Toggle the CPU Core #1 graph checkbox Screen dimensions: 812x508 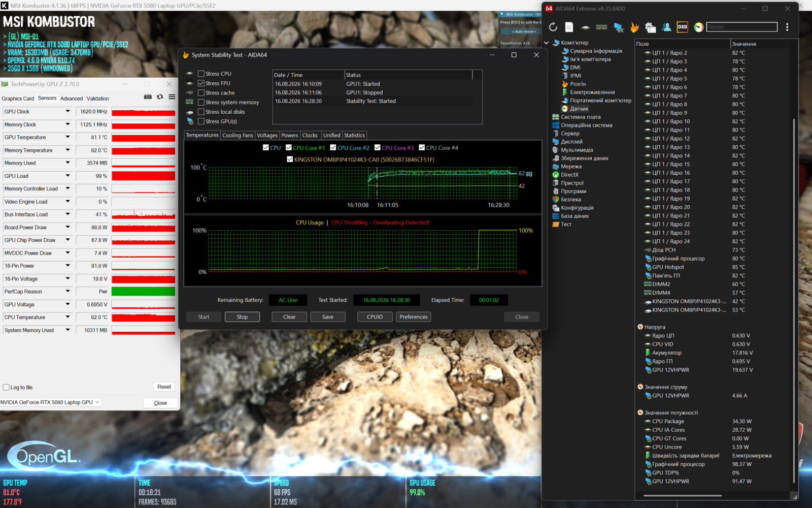pyautogui.click(x=289, y=148)
